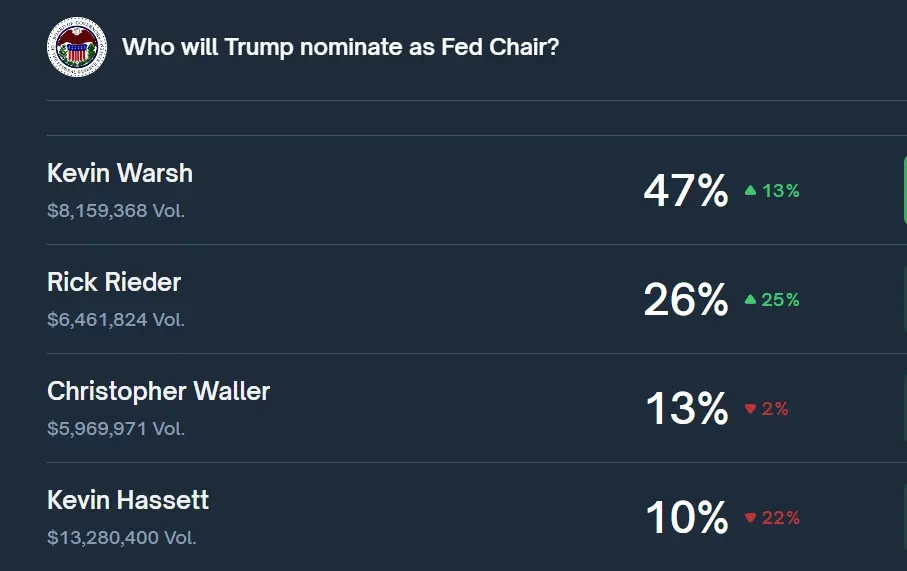Click the red down arrow beside Hassett's 22%
This screenshot has width=907, height=571.
750,518
